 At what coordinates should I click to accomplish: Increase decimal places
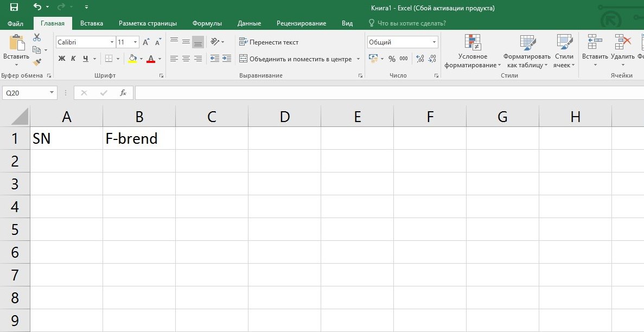coord(420,59)
